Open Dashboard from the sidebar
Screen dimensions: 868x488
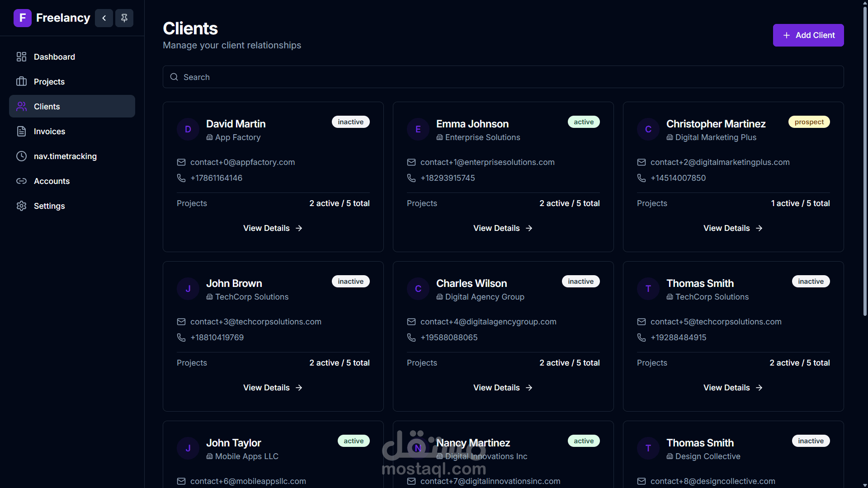coord(54,57)
